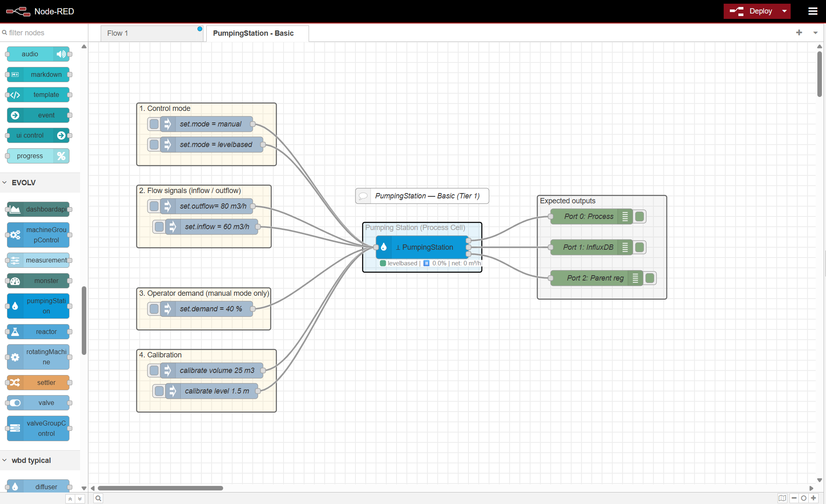The image size is (826, 504).
Task: Select the pumpingStation palette node
Action: (38, 306)
